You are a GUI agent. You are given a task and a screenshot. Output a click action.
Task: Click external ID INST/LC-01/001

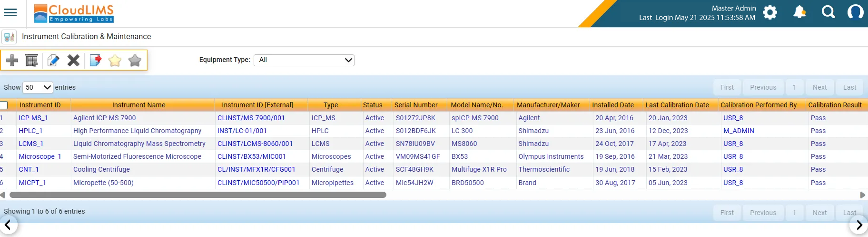(242, 131)
